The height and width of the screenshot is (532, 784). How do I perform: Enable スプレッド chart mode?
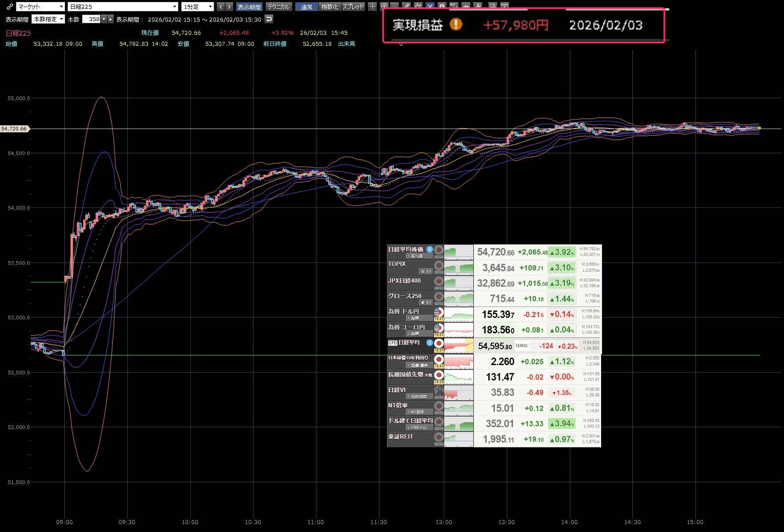(353, 7)
